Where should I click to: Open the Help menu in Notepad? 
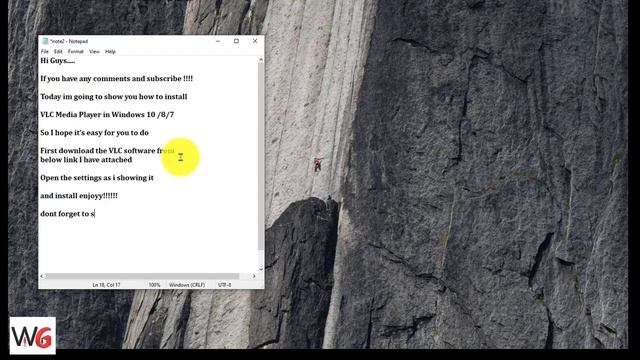point(110,51)
